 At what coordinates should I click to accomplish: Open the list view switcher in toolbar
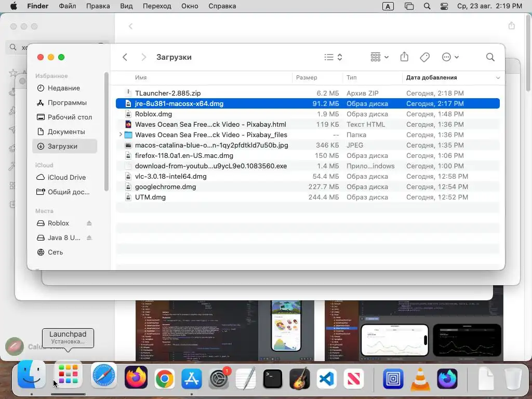[333, 57]
